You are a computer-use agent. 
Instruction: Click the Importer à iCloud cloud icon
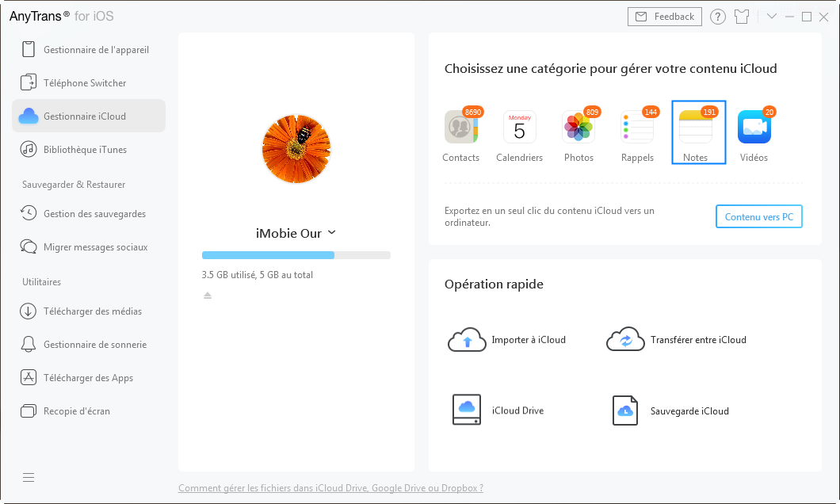click(467, 340)
